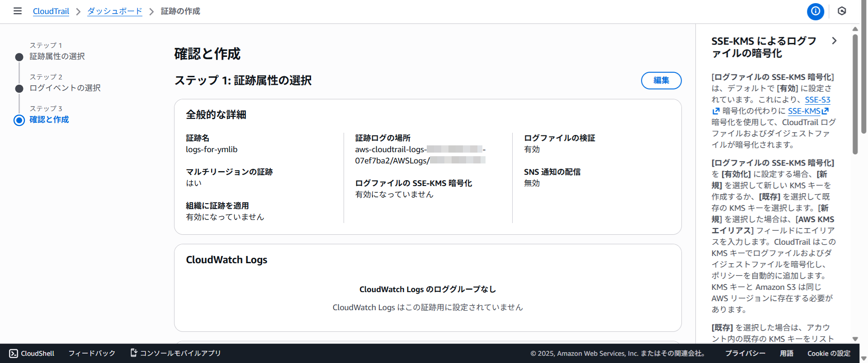Collapse the SSE-KMS help panel chevron

(x=834, y=41)
